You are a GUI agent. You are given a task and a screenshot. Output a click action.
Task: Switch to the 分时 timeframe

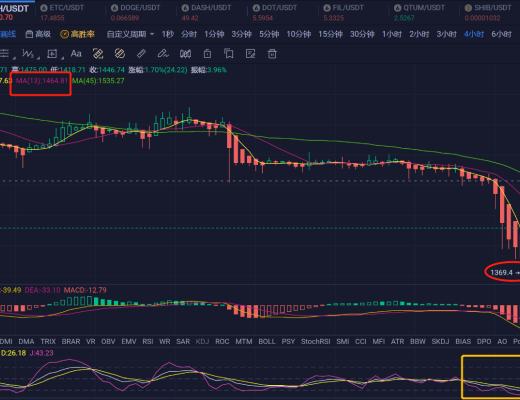(x=189, y=34)
